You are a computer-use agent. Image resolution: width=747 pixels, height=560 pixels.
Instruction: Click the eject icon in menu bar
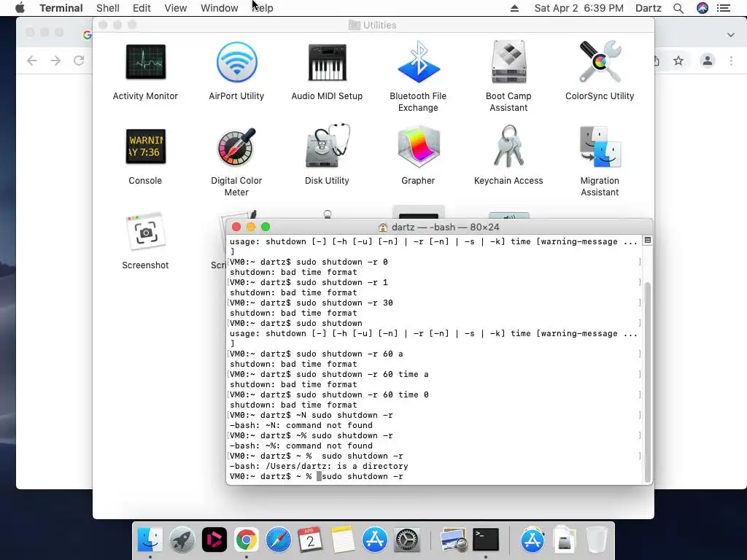click(514, 8)
